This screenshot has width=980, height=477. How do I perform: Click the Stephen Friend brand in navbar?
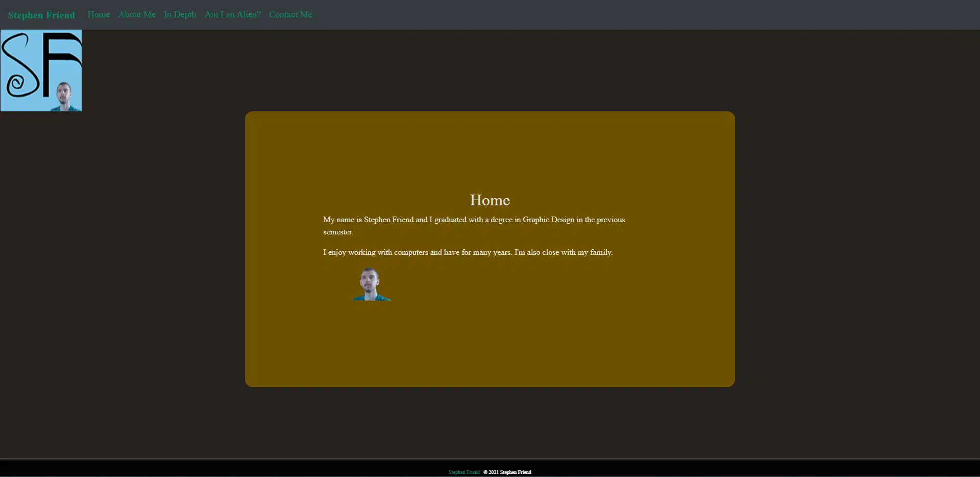click(41, 15)
